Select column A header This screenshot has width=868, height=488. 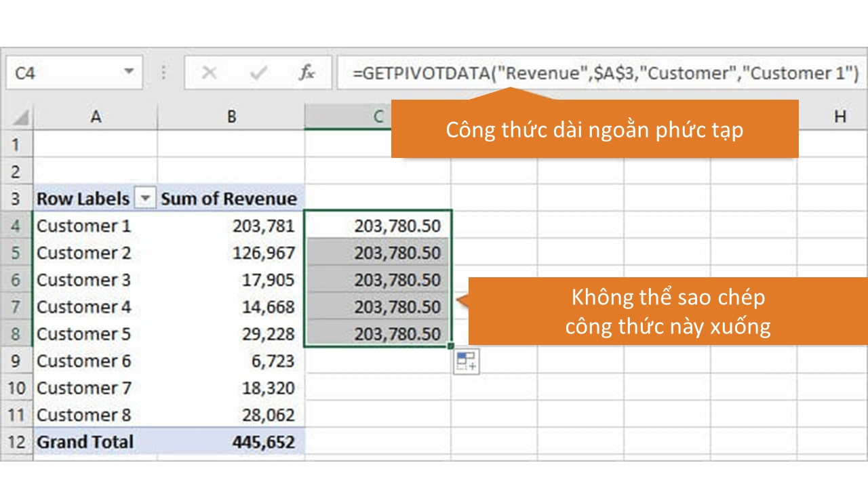(x=96, y=117)
